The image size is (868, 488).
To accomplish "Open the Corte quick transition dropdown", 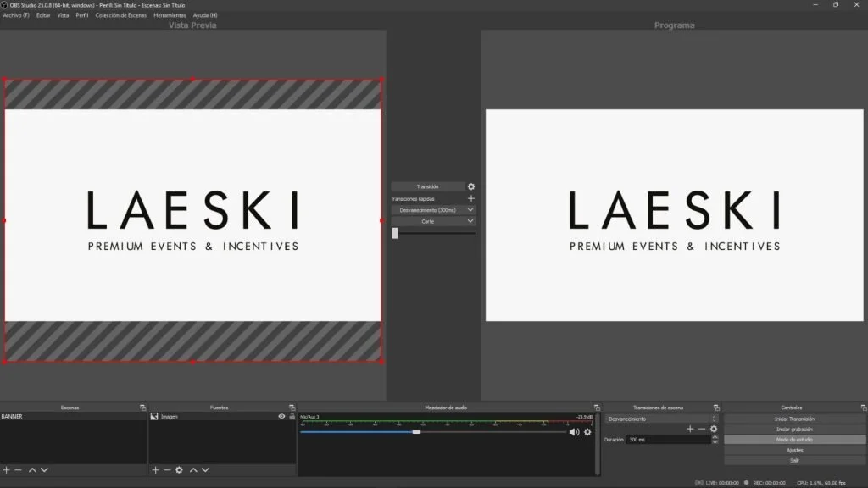I will pos(433,221).
